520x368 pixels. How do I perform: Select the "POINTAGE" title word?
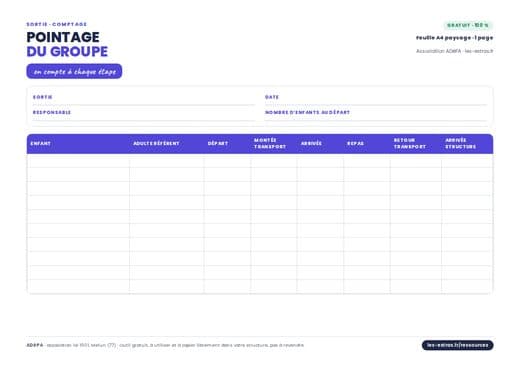click(63, 37)
